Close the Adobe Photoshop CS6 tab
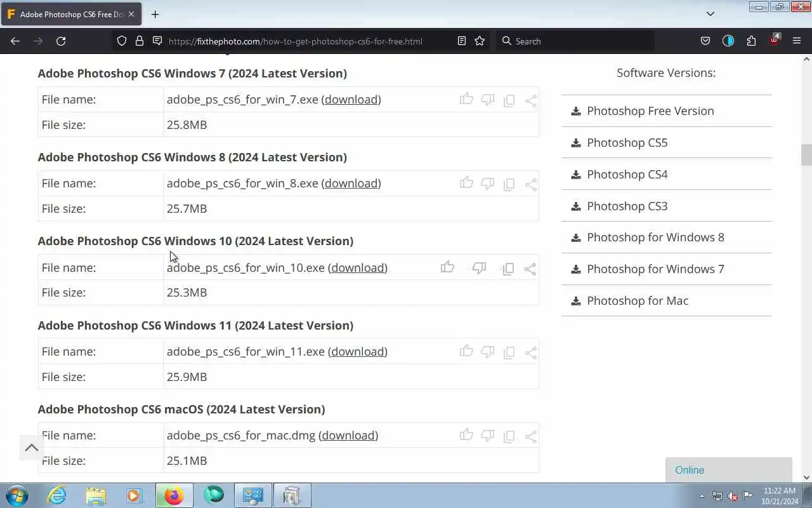Image resolution: width=812 pixels, height=508 pixels. 132,14
